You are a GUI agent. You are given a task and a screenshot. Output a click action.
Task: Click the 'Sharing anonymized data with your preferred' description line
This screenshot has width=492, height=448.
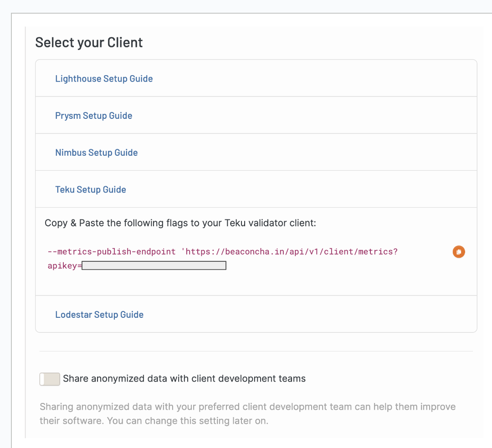click(182, 407)
